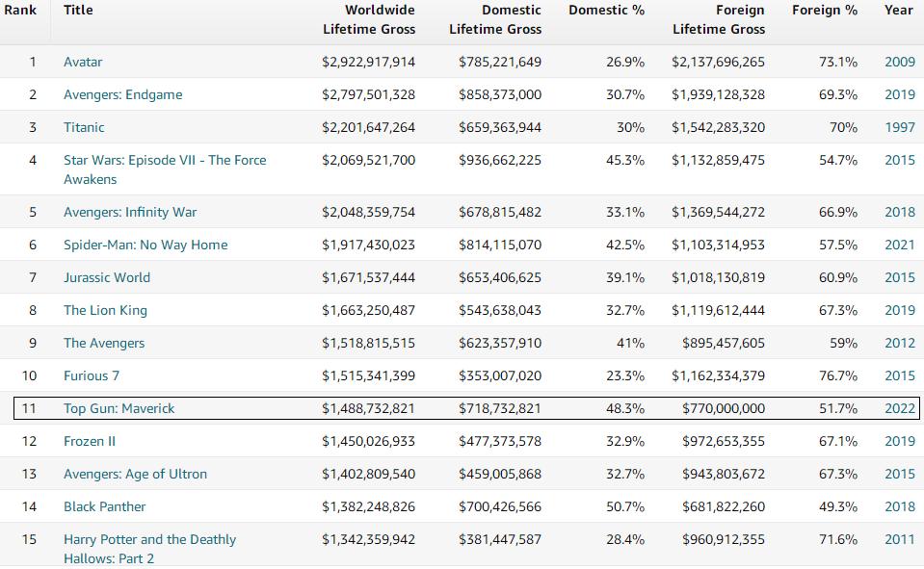This screenshot has width=924, height=569.
Task: Click the Domestic % column header
Action: coord(606,10)
